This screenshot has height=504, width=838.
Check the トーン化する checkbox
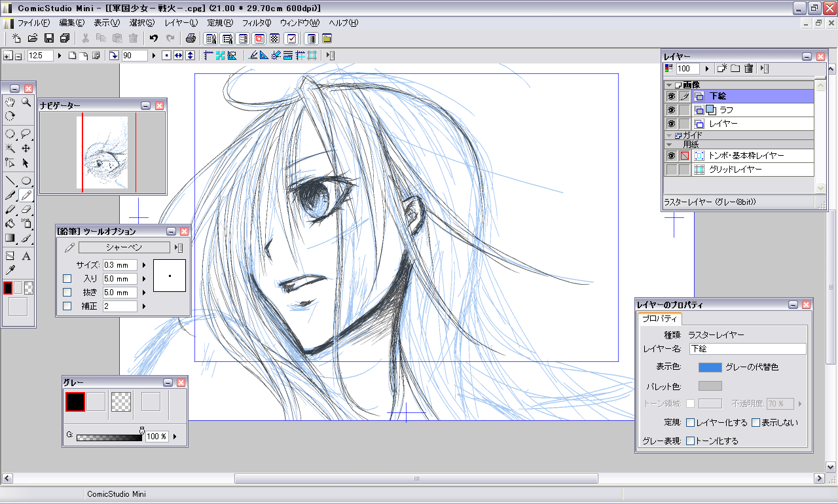point(690,441)
